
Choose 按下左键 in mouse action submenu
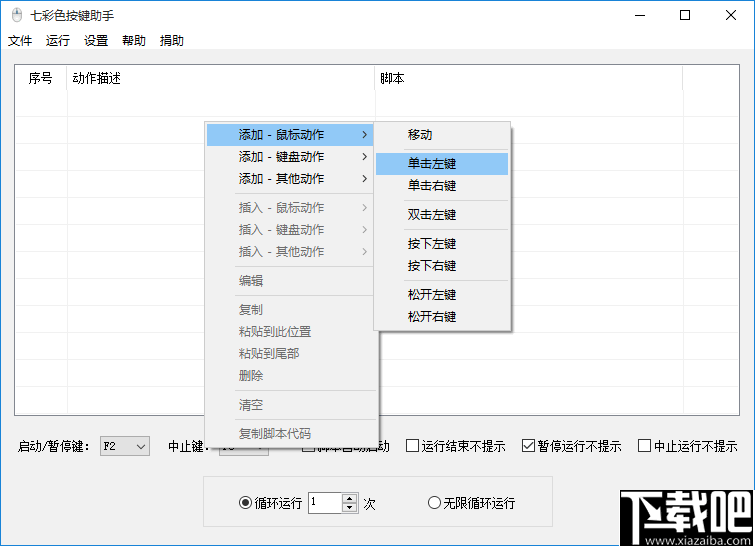(x=442, y=244)
